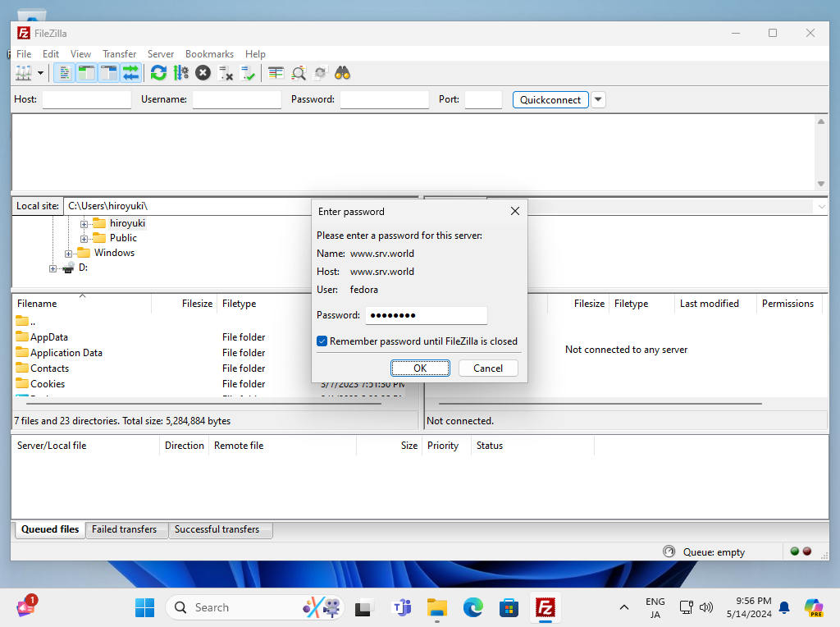The height and width of the screenshot is (627, 840).
Task: Close the Enter password dialog
Action: tap(515, 211)
